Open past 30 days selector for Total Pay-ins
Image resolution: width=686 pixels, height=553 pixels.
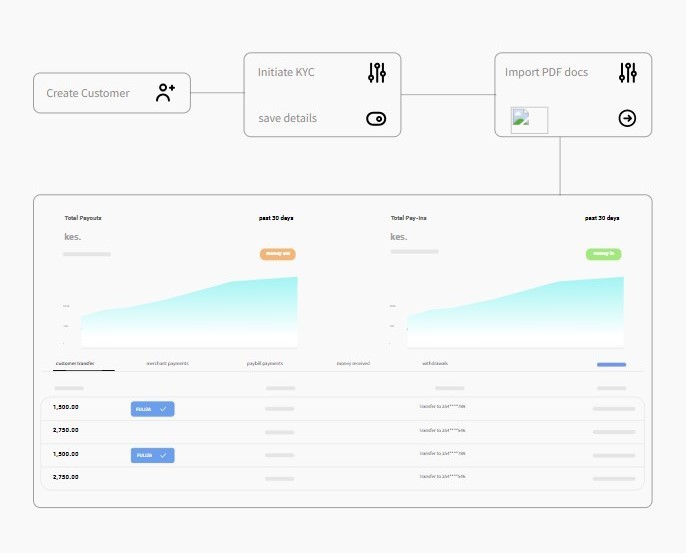602,217
